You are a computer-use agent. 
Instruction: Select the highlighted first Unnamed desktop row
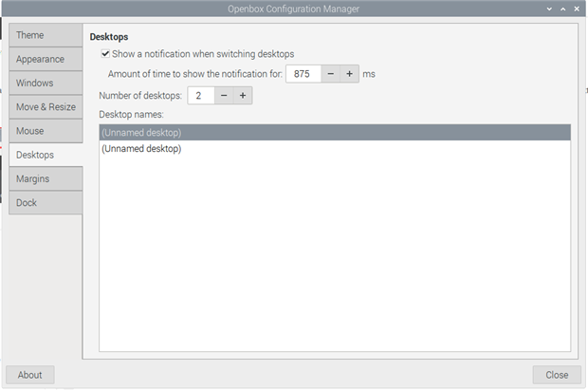coord(335,133)
